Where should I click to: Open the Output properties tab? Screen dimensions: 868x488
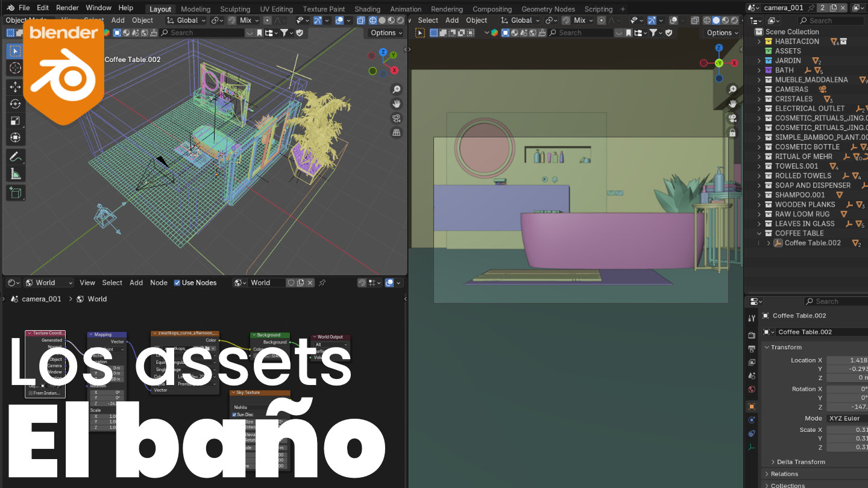(x=752, y=349)
